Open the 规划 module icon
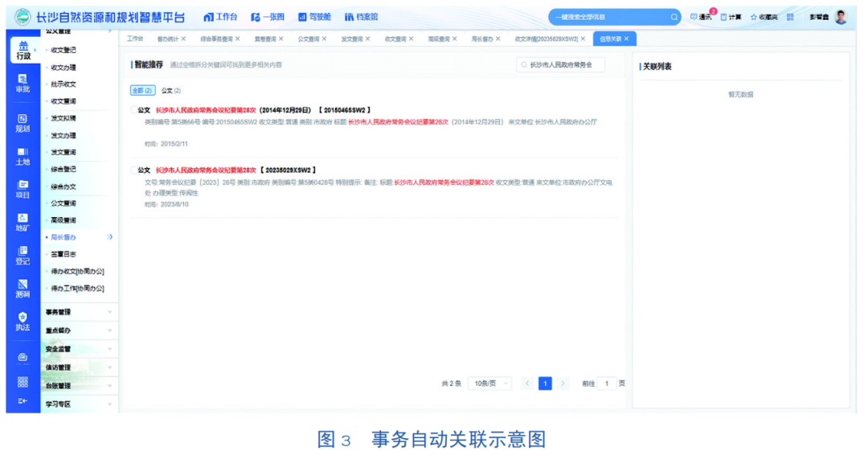This screenshot has width=868, height=455. (x=23, y=123)
